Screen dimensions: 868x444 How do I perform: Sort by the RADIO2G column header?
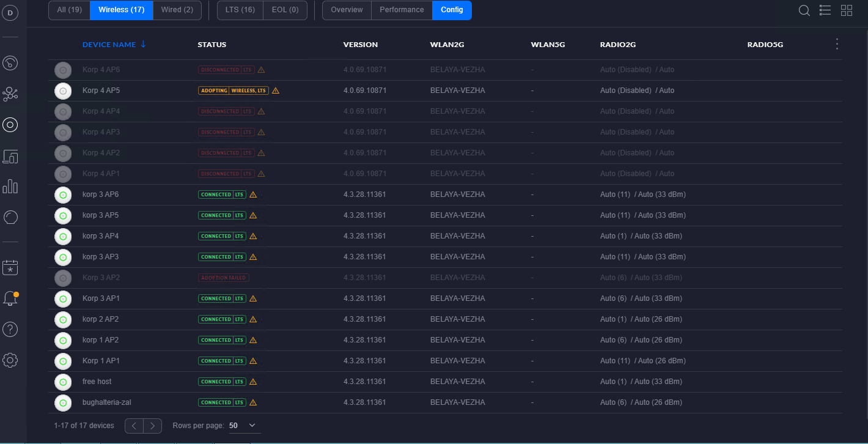(x=618, y=45)
